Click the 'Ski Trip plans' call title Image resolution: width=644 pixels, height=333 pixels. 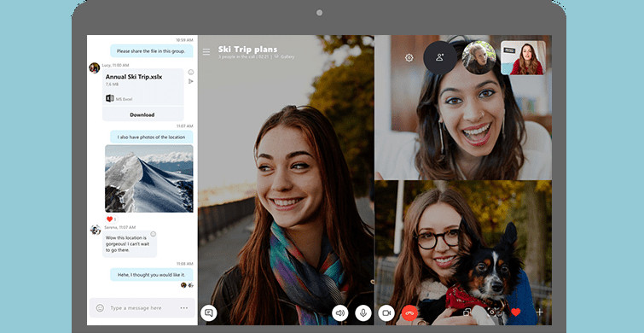click(x=247, y=50)
